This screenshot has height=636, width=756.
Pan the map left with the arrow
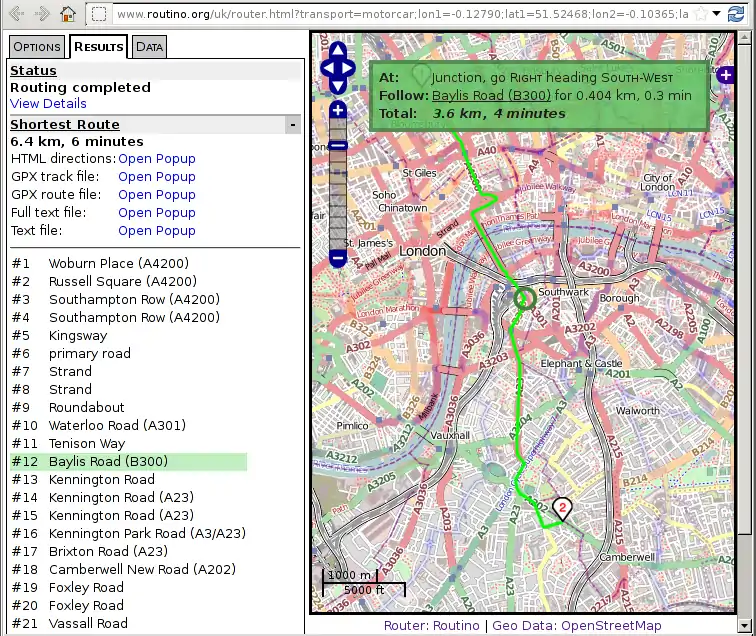pos(327,69)
